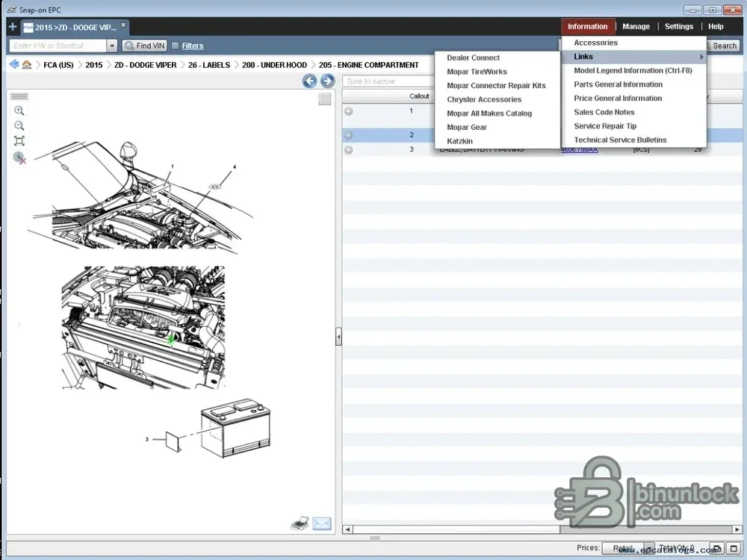The height and width of the screenshot is (560, 747).
Task: Expand the callout 2 row plus icon
Action: tap(349, 135)
